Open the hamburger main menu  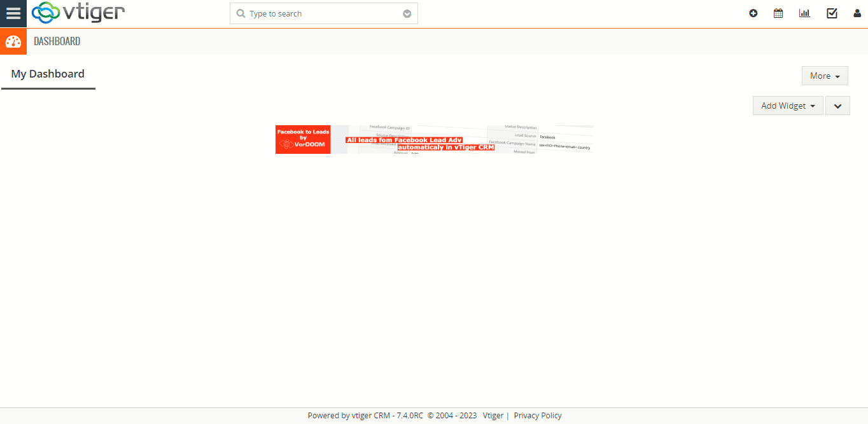coord(13,13)
